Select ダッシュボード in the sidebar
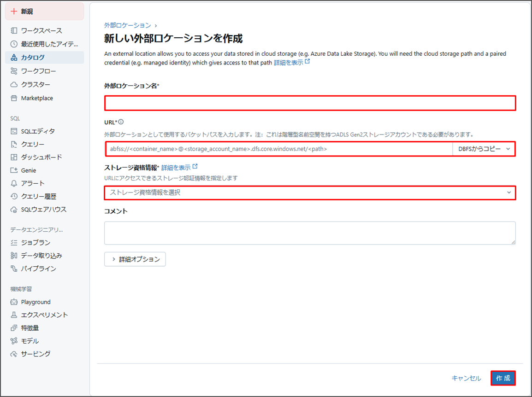This screenshot has width=532, height=397. point(44,157)
